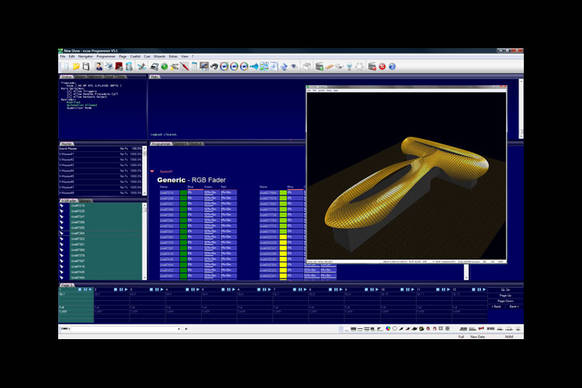Open the Wizards menu
The image size is (582, 388).
pyautogui.click(x=159, y=56)
